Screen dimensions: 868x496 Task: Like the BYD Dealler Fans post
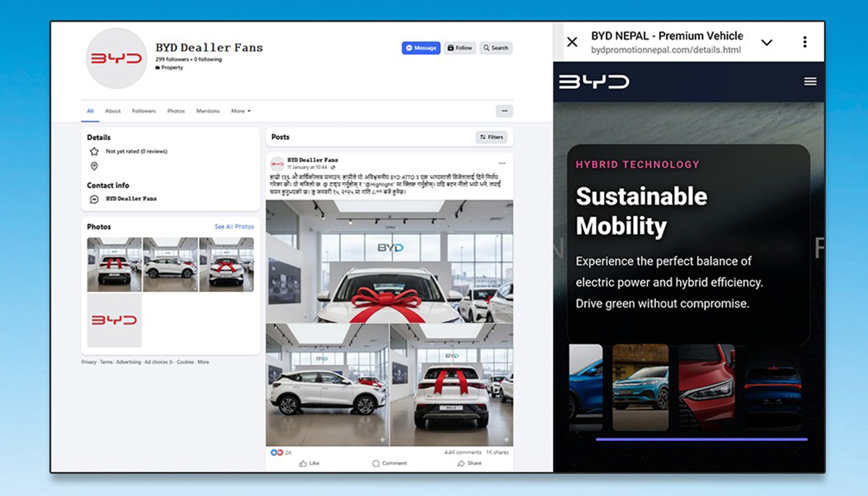[309, 463]
